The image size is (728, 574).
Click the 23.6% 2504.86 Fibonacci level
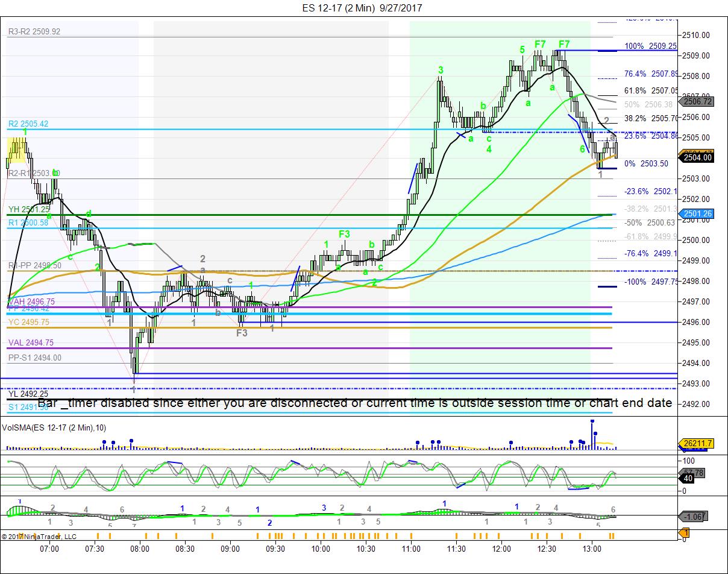651,136
